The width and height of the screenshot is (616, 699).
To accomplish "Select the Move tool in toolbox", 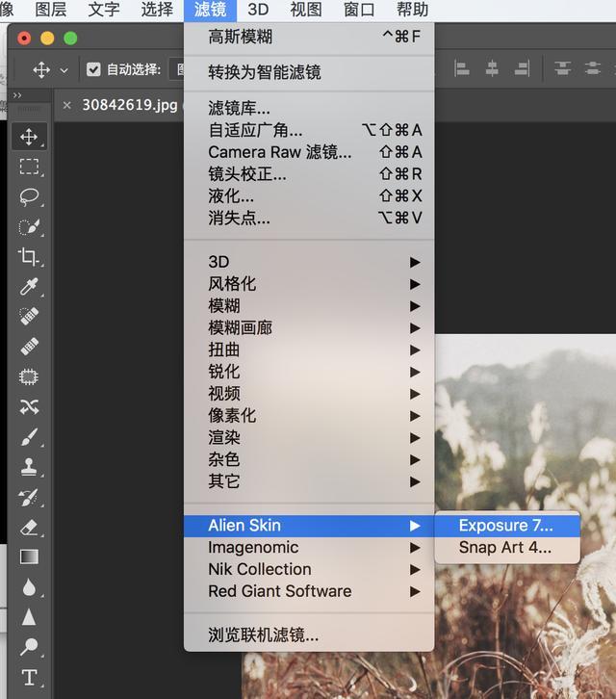I will 29,137.
